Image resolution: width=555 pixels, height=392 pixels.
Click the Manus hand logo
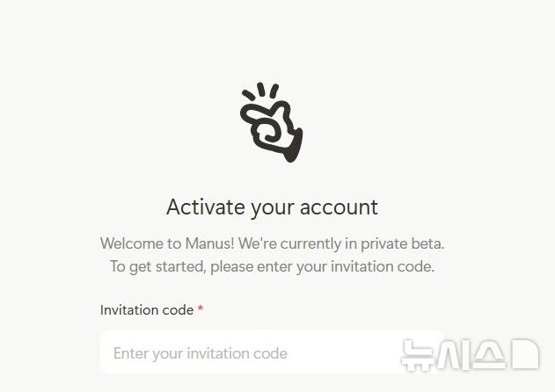tap(272, 122)
